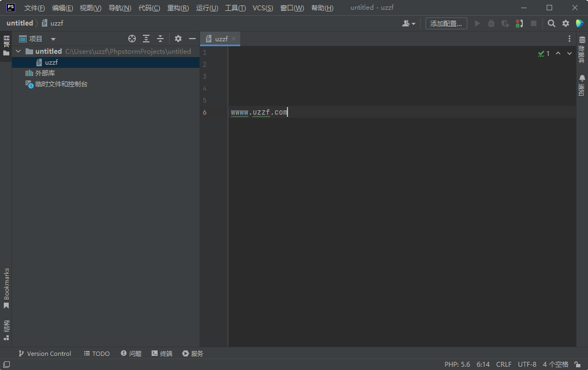Open the TODO tool window
The height and width of the screenshot is (370, 588).
(97, 354)
